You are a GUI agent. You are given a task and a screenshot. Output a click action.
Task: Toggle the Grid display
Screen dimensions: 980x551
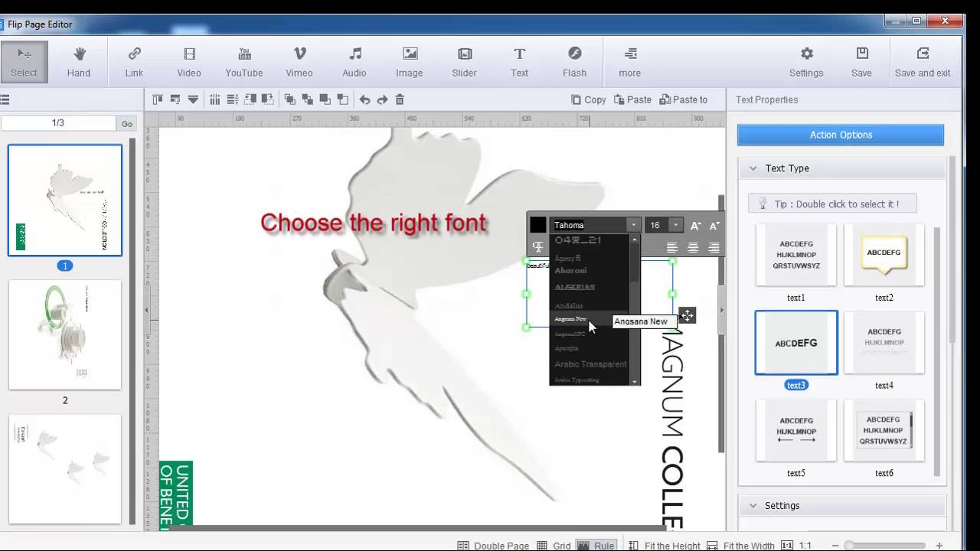tap(554, 546)
